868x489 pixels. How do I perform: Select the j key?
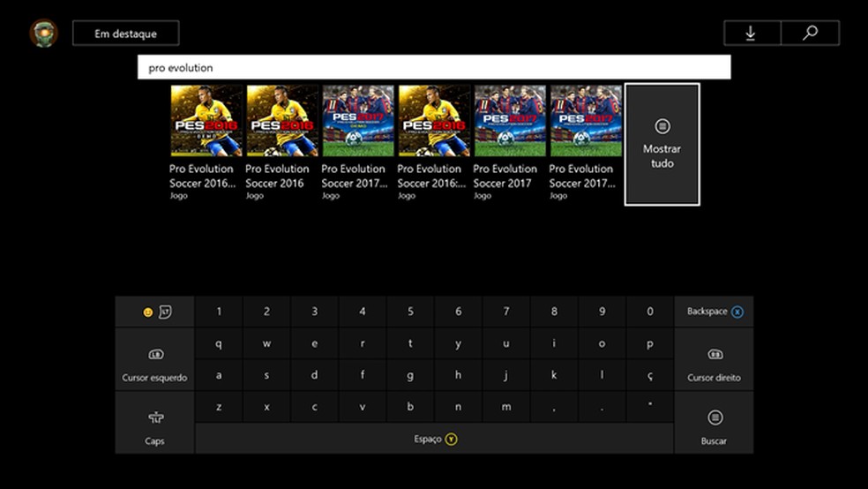506,375
